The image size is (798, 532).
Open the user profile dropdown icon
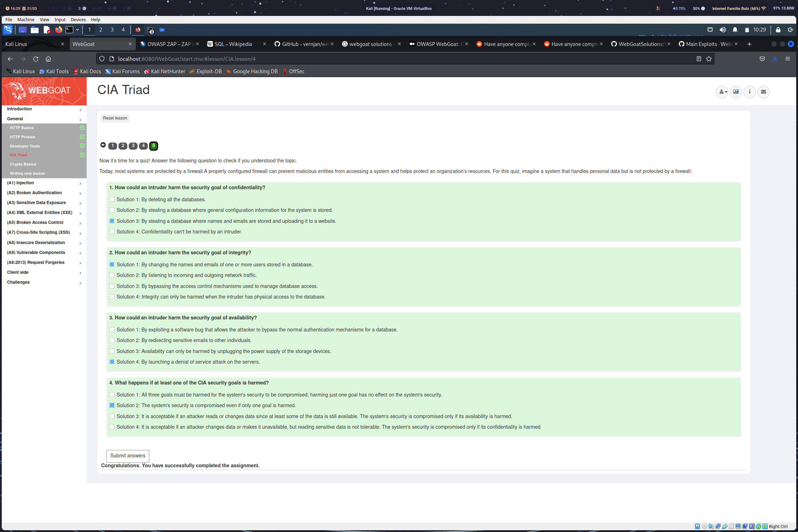(x=722, y=92)
